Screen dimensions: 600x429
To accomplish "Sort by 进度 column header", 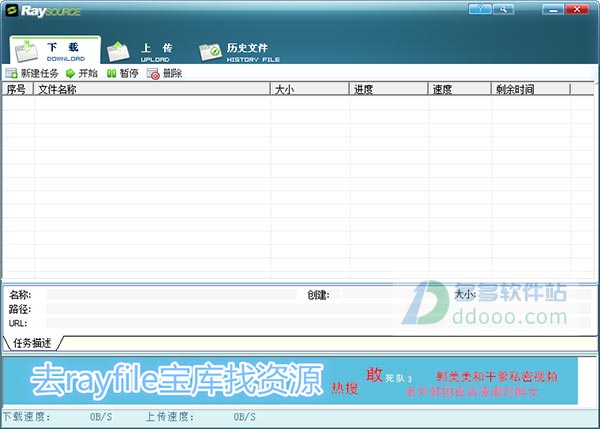I will [x=389, y=89].
